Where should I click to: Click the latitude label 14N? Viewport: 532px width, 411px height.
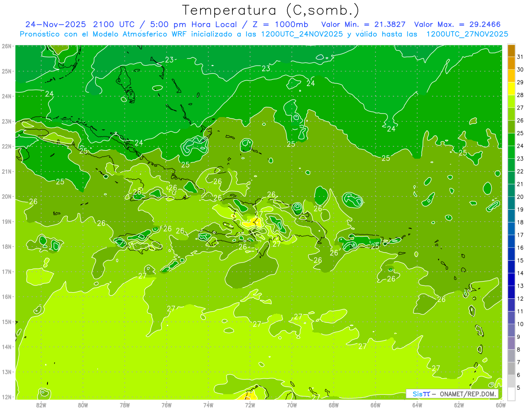click(x=7, y=347)
